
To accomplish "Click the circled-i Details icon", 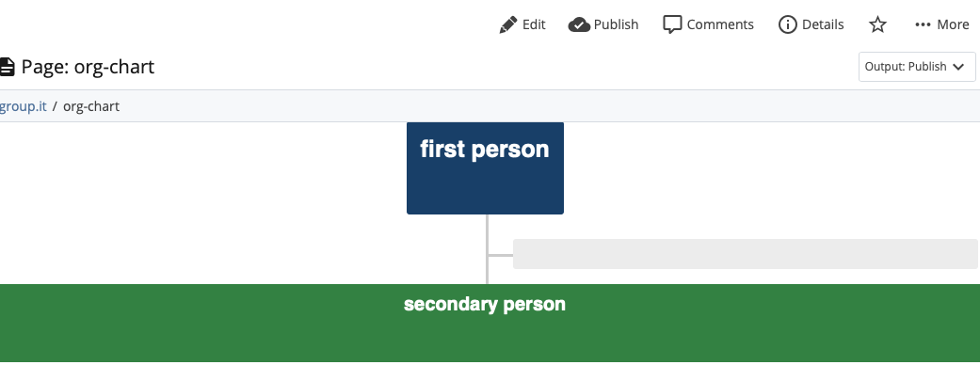I will [788, 24].
